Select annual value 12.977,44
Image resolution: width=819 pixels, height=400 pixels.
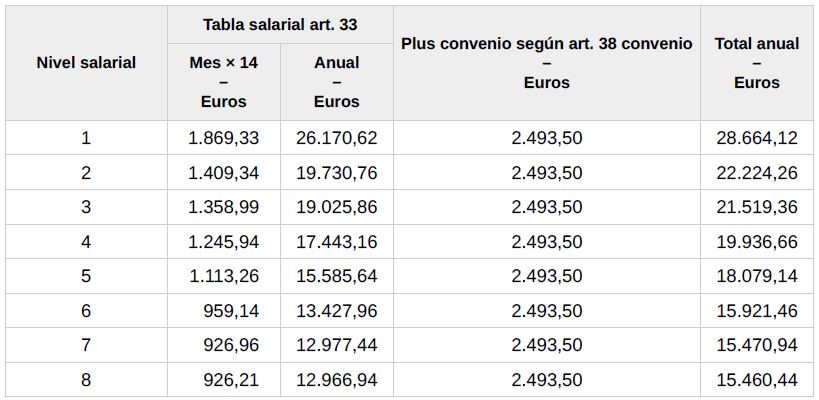click(x=336, y=345)
